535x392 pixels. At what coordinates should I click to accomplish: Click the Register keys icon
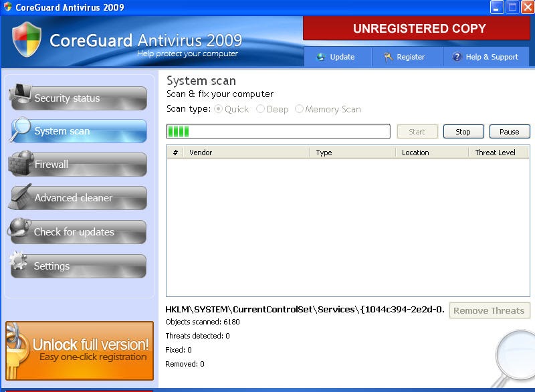pyautogui.click(x=388, y=57)
